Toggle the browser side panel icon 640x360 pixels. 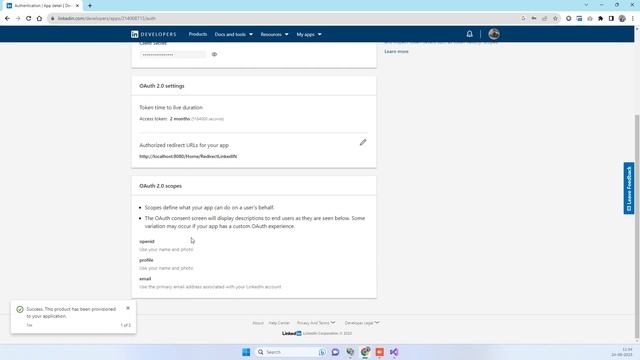[611, 18]
